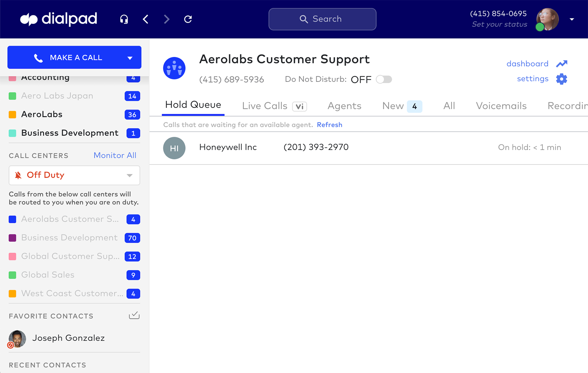Select the Honeywell Inc caller name

(228, 147)
